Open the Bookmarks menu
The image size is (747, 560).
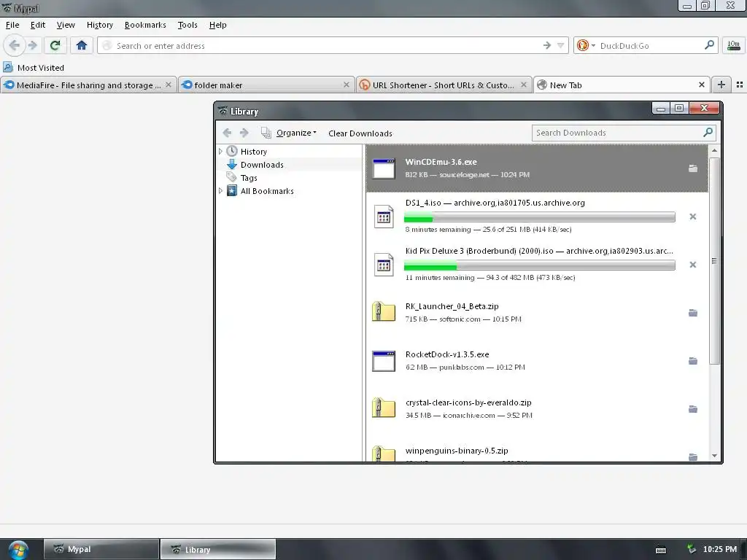tap(145, 25)
